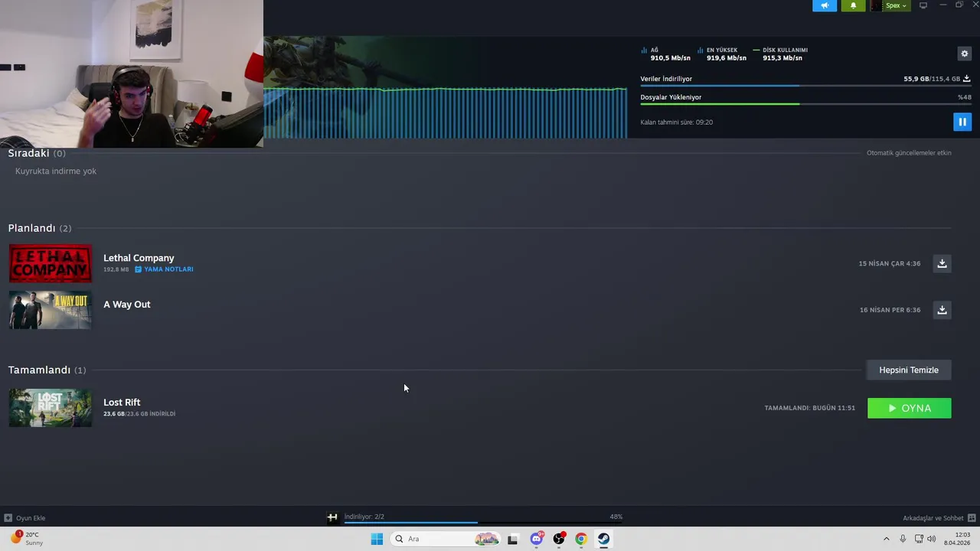This screenshot has width=980, height=551.
Task: Open Arkadaşlar ve Sohbet panel
Action: point(939,518)
